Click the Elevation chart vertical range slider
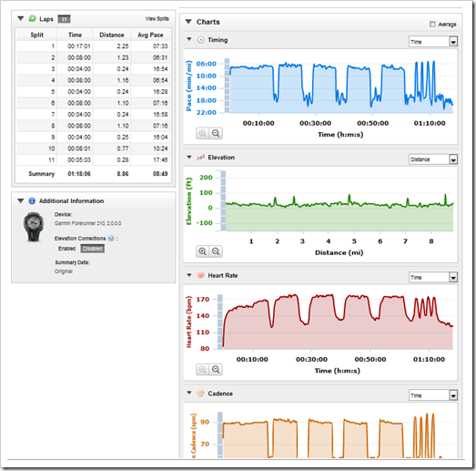 pos(223,200)
